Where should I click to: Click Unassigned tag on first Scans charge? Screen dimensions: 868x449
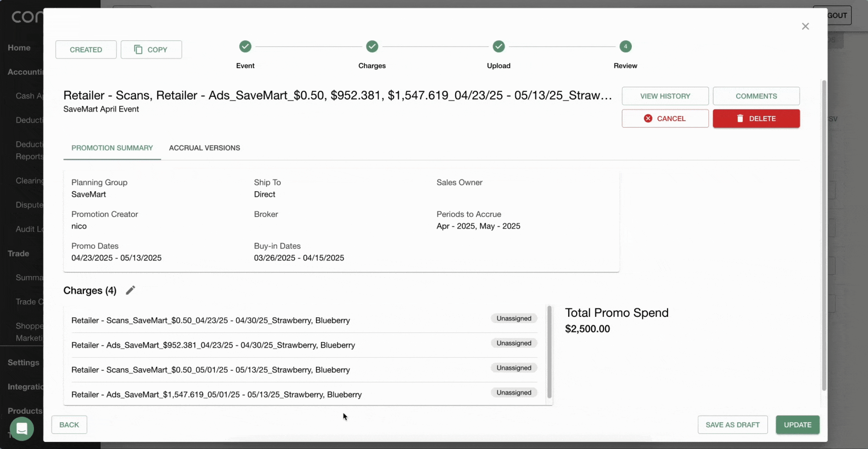click(513, 318)
